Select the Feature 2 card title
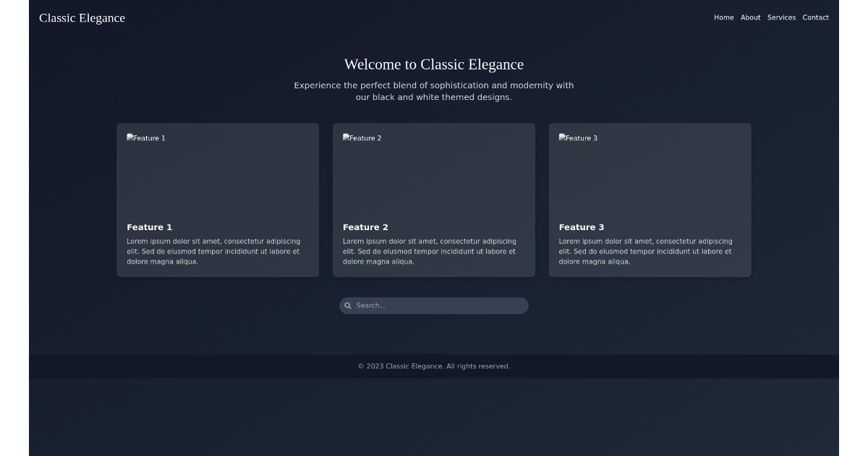The width and height of the screenshot is (868, 456). (365, 227)
